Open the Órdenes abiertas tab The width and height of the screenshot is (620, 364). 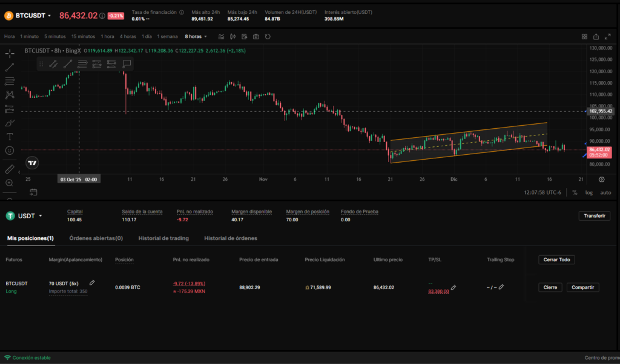click(x=96, y=238)
